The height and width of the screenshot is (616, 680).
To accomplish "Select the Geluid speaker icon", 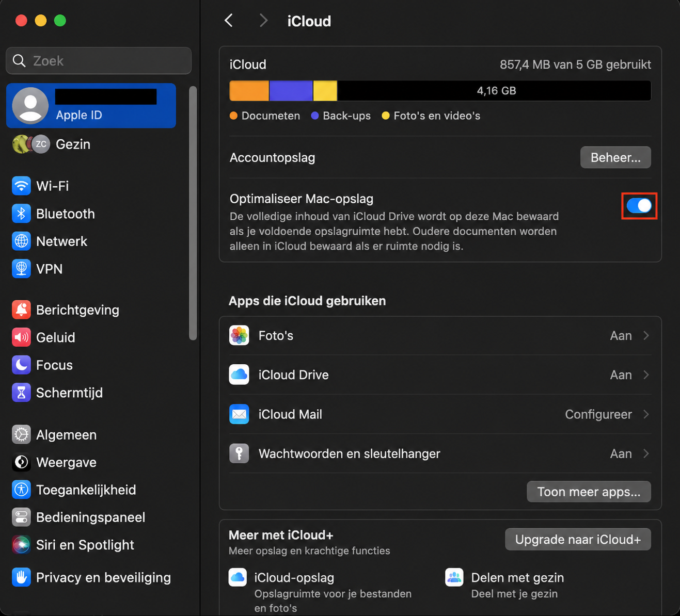I will [x=21, y=337].
